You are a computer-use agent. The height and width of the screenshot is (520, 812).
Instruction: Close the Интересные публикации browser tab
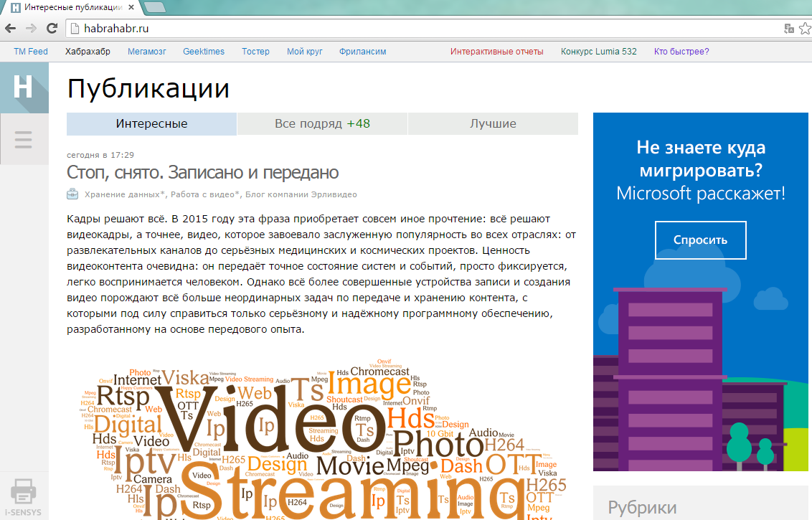click(132, 7)
